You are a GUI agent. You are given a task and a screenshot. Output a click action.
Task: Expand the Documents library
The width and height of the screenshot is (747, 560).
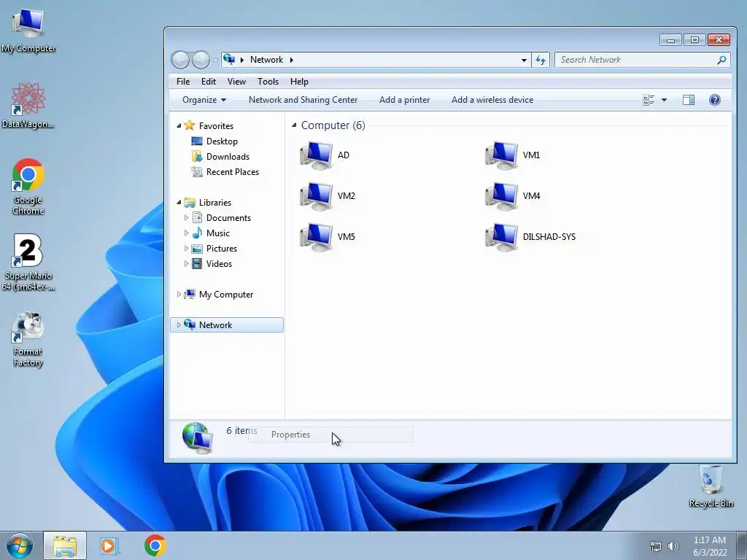(x=186, y=217)
